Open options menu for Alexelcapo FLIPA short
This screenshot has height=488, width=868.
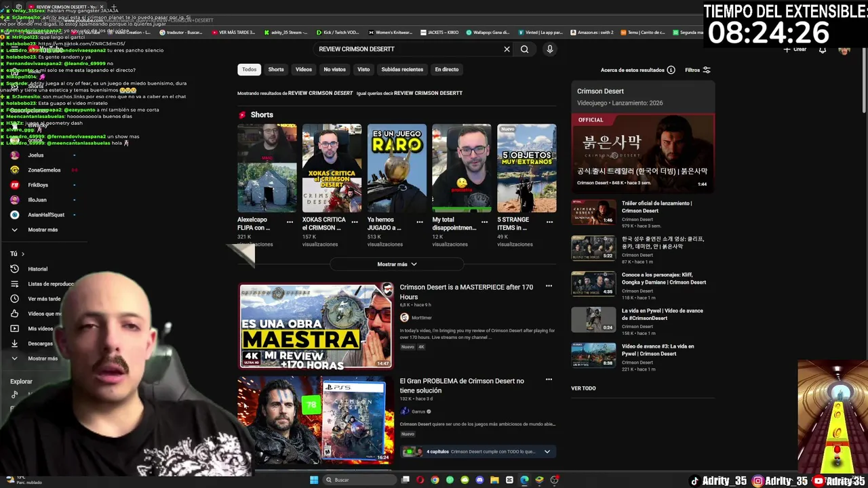290,222
